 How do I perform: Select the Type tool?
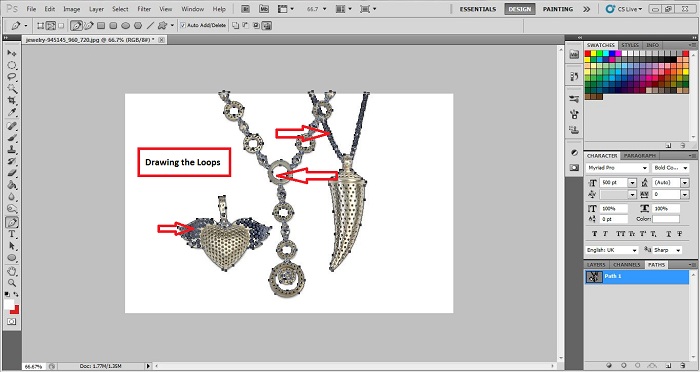(x=12, y=234)
